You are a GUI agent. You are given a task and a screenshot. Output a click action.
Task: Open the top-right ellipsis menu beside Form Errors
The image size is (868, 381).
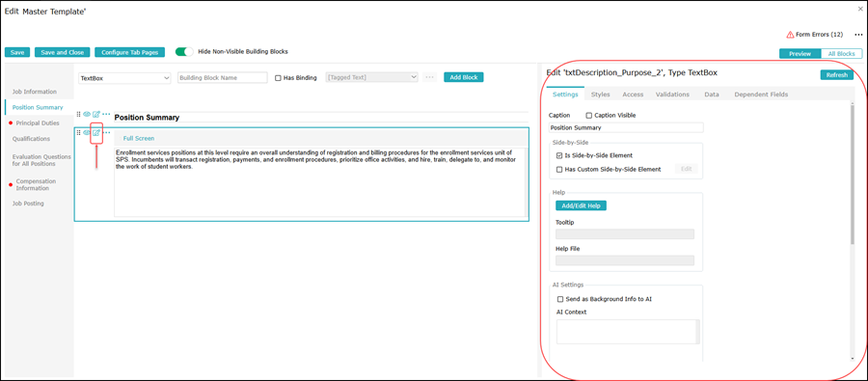858,35
